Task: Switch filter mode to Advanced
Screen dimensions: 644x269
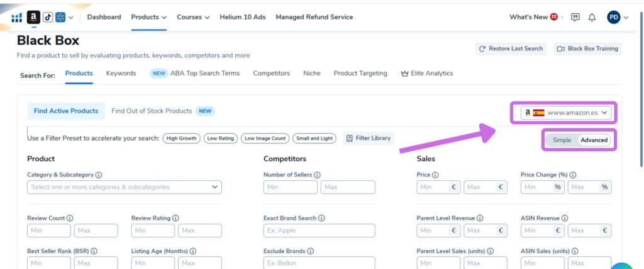Action: click(x=594, y=140)
